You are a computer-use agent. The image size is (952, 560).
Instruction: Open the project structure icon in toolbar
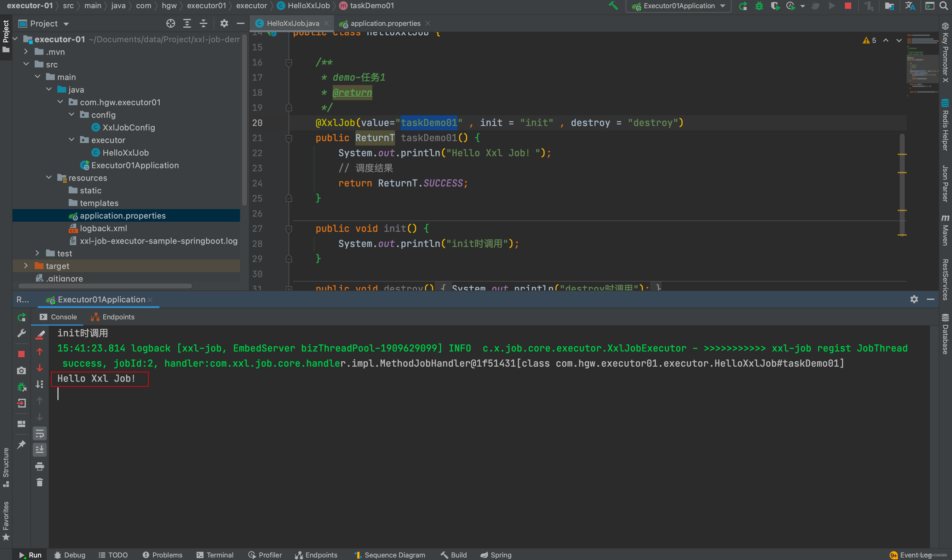point(889,6)
